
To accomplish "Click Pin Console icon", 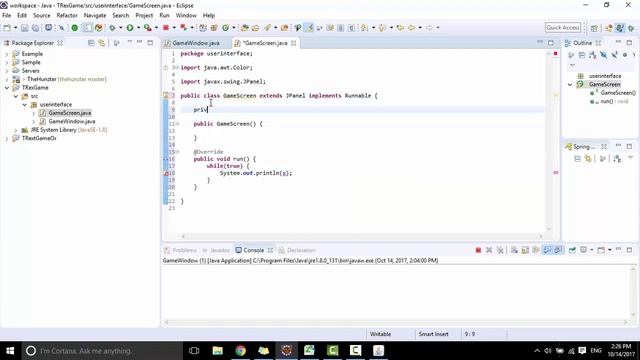I will [x=572, y=250].
